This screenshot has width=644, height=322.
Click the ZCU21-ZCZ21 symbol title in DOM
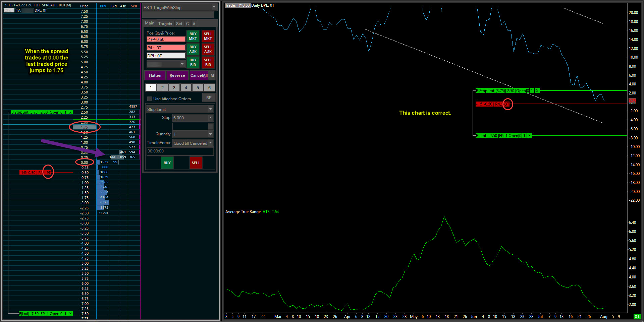(38, 5)
